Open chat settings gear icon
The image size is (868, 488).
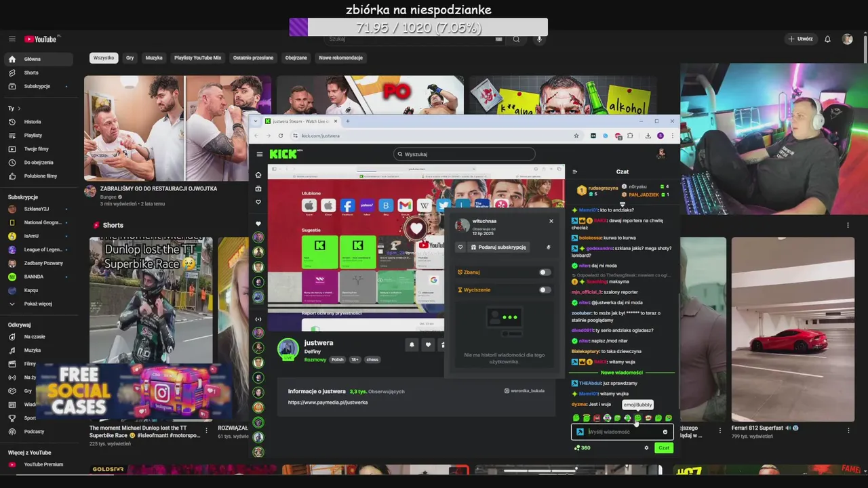click(x=646, y=448)
